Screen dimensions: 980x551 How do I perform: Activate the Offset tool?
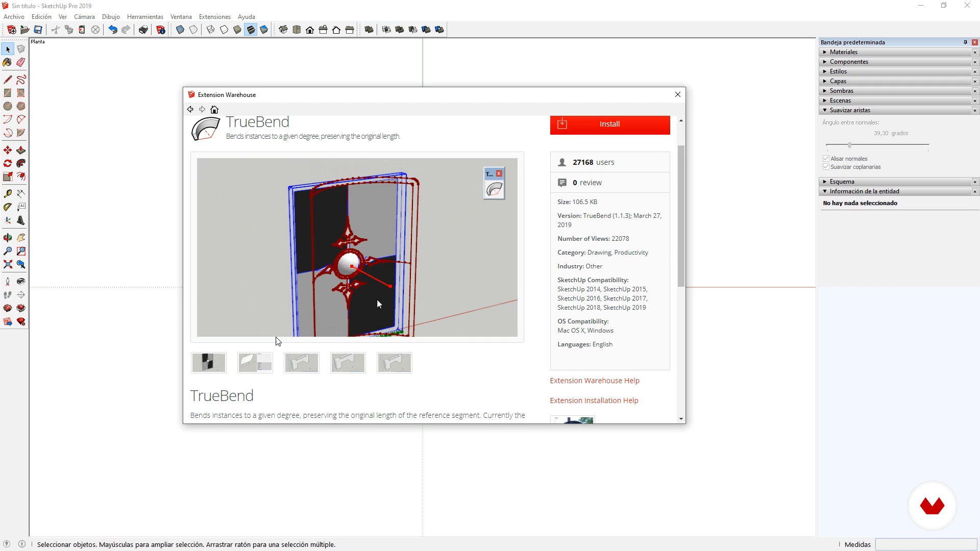[21, 177]
